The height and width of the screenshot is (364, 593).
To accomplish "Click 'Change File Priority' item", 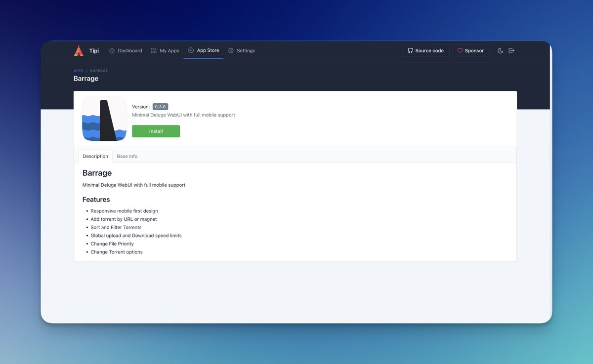I will click(x=112, y=244).
